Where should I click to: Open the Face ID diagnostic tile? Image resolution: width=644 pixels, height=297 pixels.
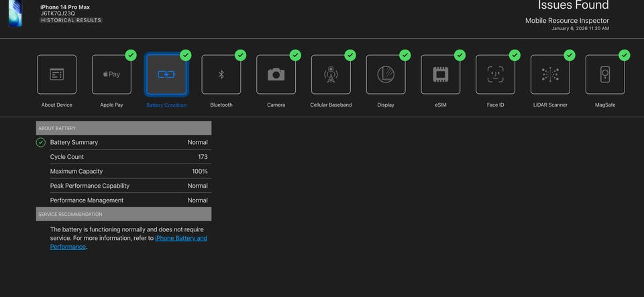[495, 74]
